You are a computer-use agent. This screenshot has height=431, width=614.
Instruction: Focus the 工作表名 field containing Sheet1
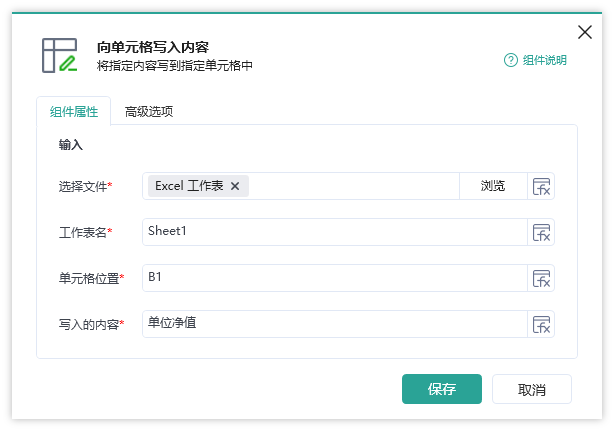335,233
